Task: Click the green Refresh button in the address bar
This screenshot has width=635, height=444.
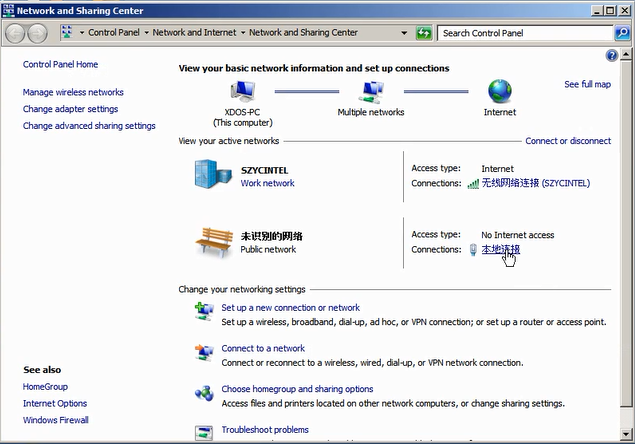Action: click(x=424, y=33)
